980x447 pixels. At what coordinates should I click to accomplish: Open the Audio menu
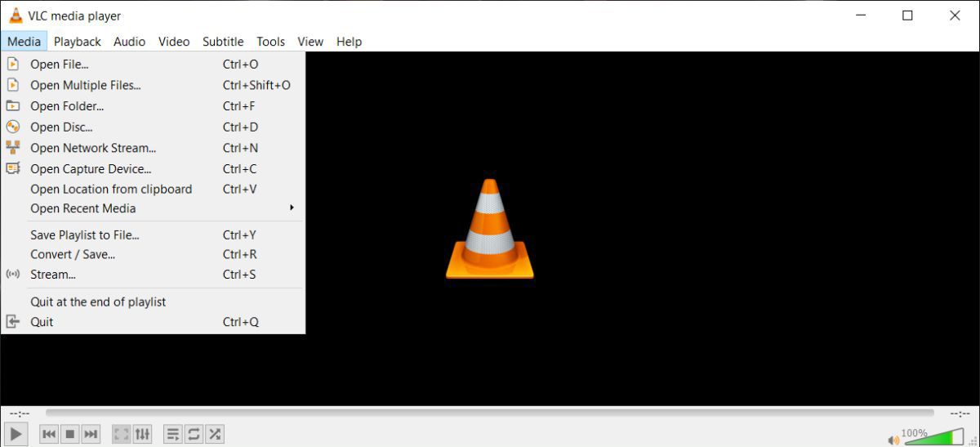(x=129, y=42)
